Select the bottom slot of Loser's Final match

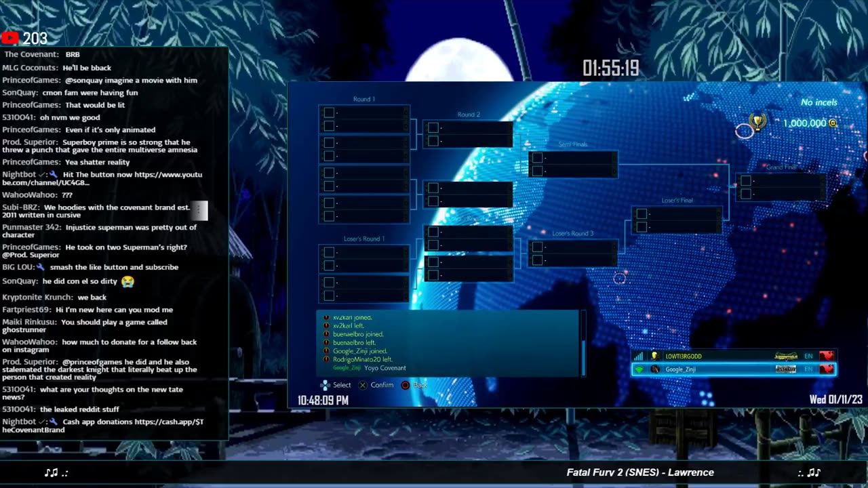coord(677,227)
